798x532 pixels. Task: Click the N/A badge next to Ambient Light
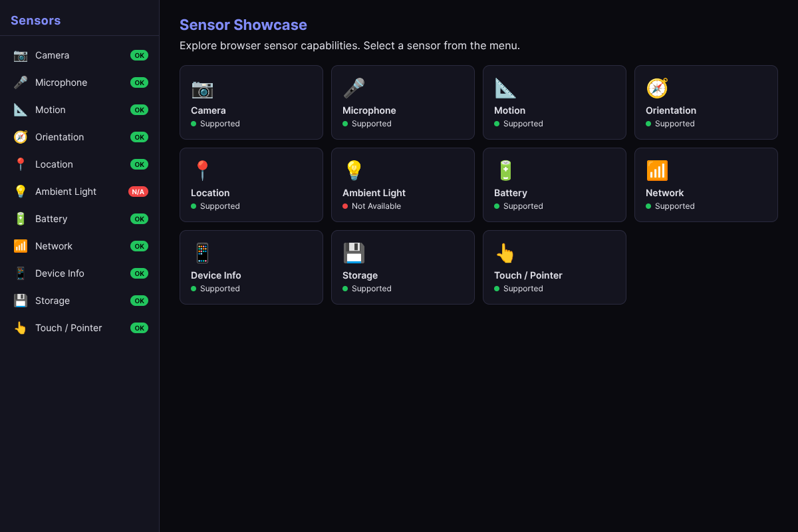(138, 192)
